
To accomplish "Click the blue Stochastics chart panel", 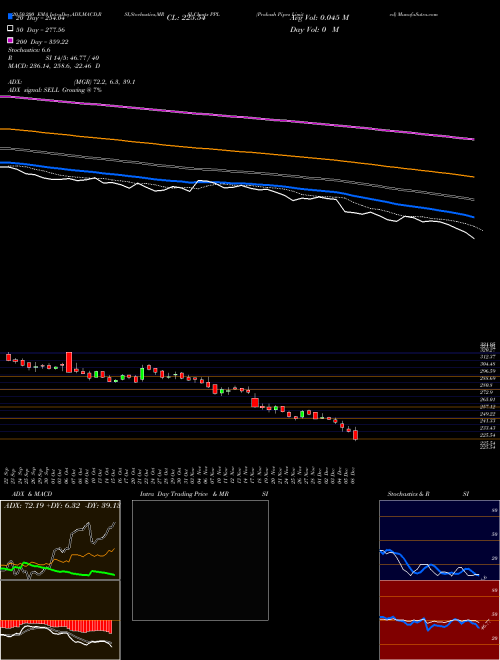I will (439, 540).
